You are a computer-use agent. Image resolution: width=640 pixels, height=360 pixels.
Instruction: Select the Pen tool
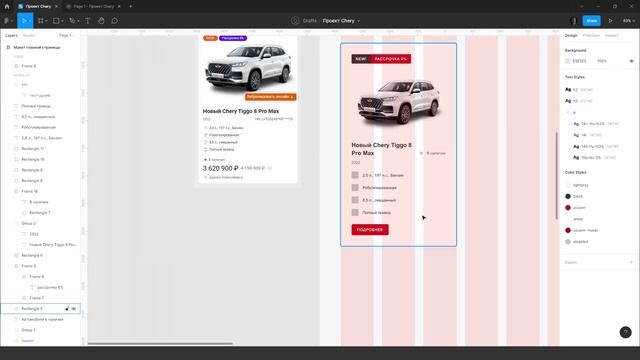(72, 21)
